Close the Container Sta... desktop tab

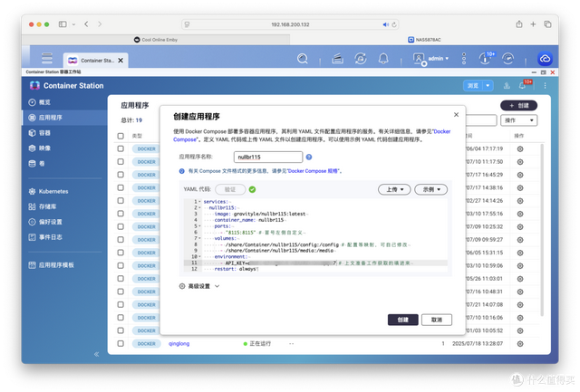tap(121, 61)
